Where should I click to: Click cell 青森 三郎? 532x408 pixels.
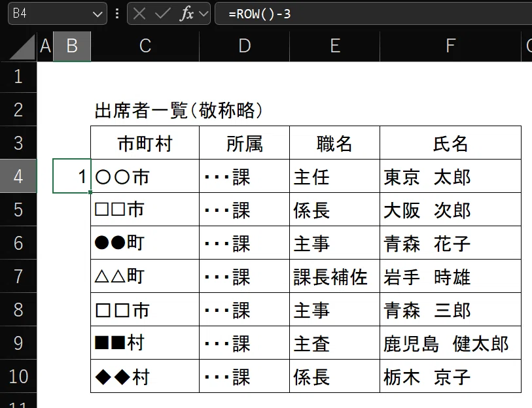(450, 309)
